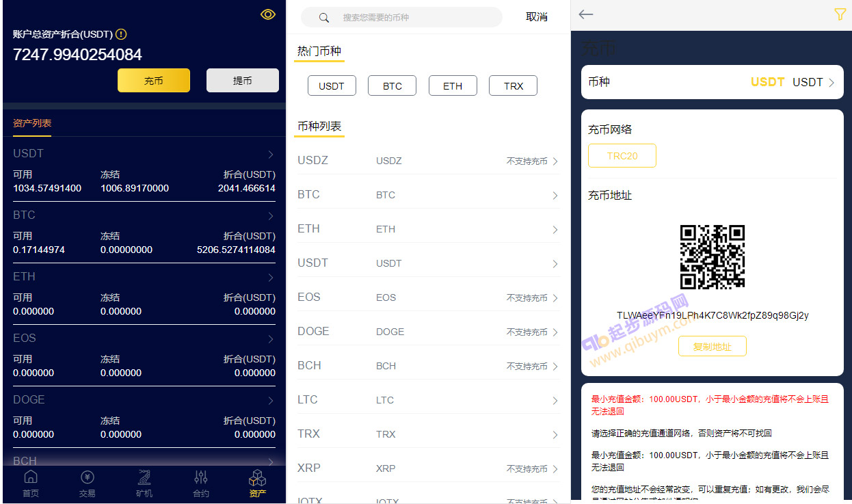Expand USDT asset row chevron
852x504 pixels.
[271, 155]
